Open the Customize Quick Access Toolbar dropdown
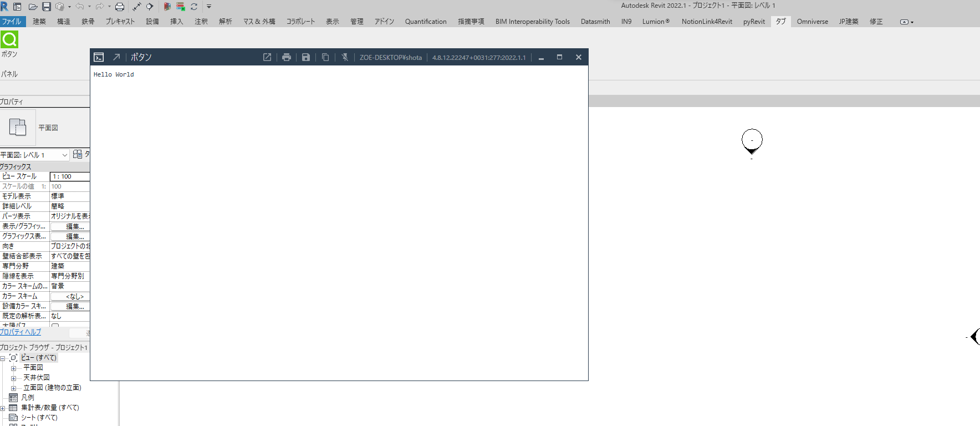980x426 pixels. tap(209, 7)
